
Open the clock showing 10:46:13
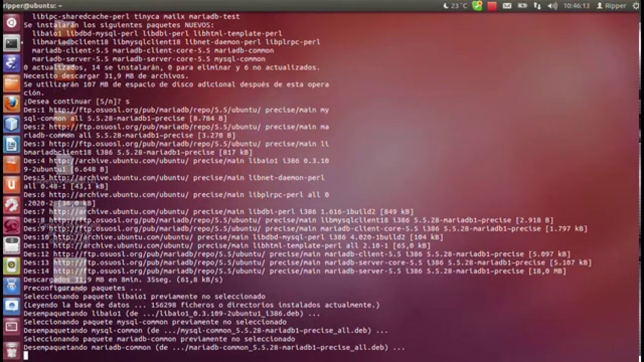click(x=577, y=6)
